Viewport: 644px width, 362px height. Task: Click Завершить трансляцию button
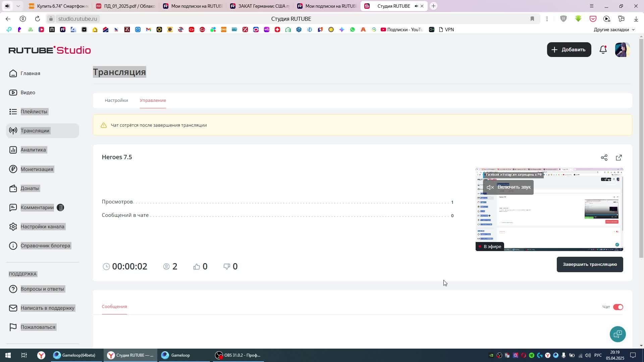590,264
